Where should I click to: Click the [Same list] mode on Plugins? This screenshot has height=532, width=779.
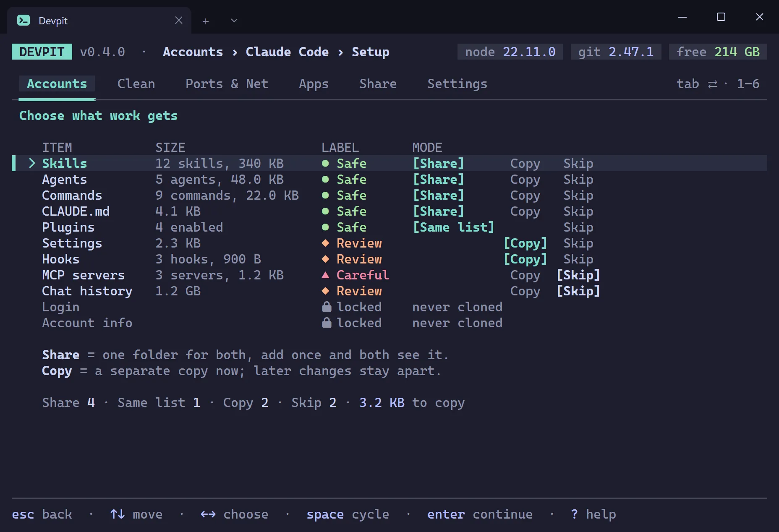[453, 227]
